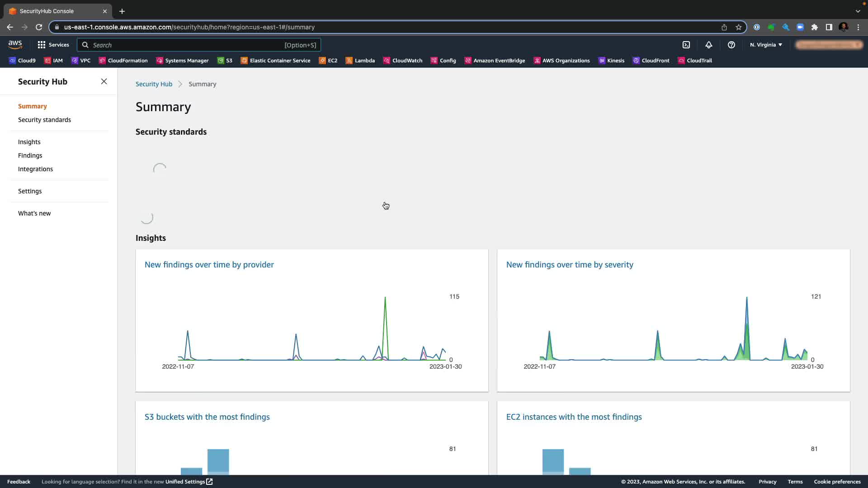The height and width of the screenshot is (488, 868).
Task: Click the help question mark icon
Action: pyautogui.click(x=731, y=45)
